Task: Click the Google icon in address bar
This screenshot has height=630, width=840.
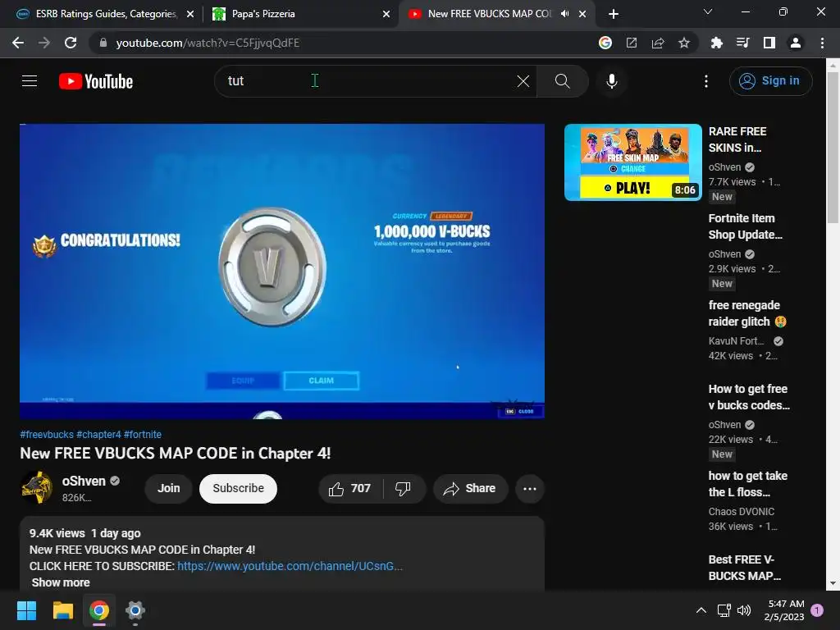Action: point(605,43)
